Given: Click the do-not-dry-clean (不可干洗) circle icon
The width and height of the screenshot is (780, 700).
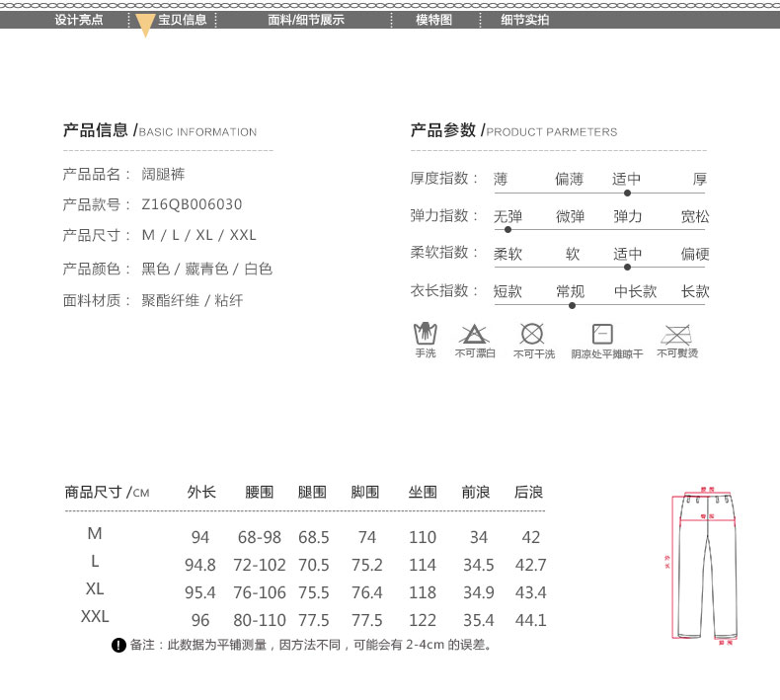Looking at the screenshot, I should pos(532,333).
